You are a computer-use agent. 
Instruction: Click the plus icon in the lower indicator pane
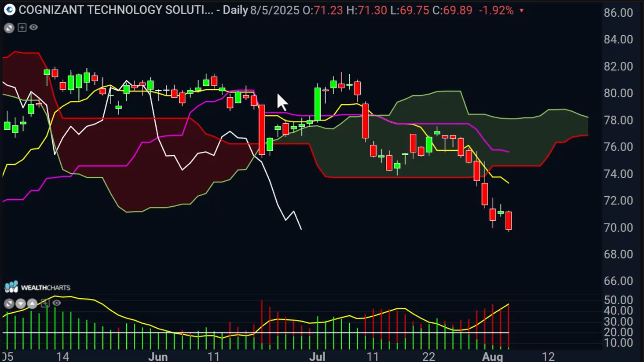pyautogui.click(x=45, y=303)
